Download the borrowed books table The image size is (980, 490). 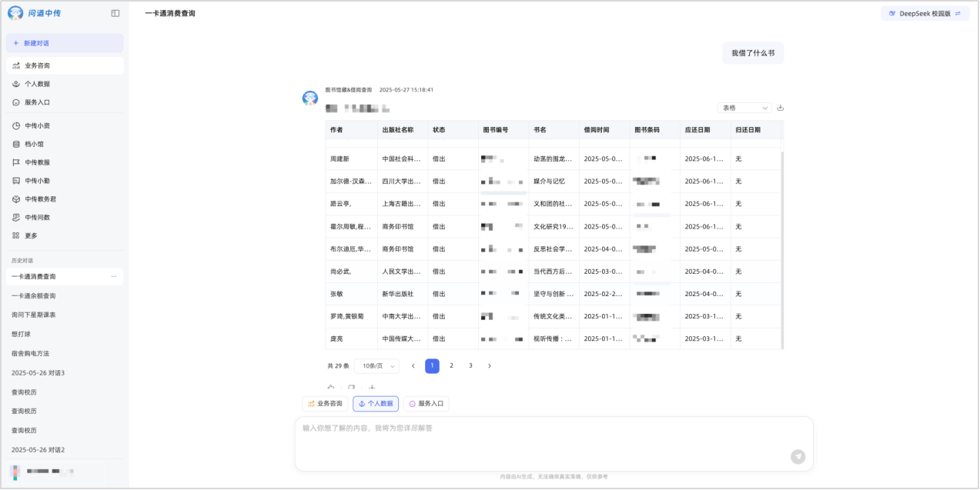780,108
